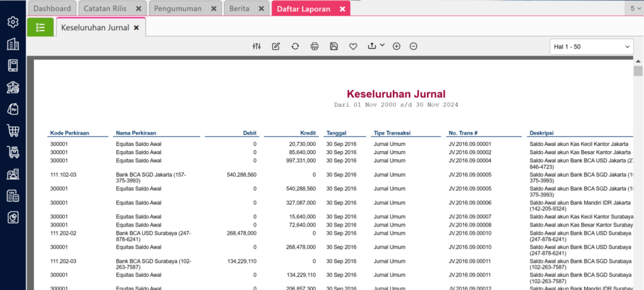Close the Pengumuman tab
Viewport: 644px width, 290px height.
coord(214,9)
